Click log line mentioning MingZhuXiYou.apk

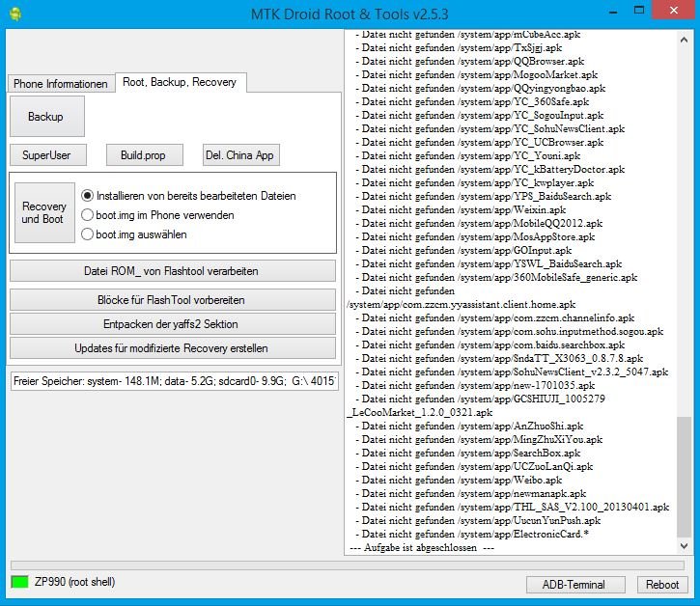click(479, 439)
